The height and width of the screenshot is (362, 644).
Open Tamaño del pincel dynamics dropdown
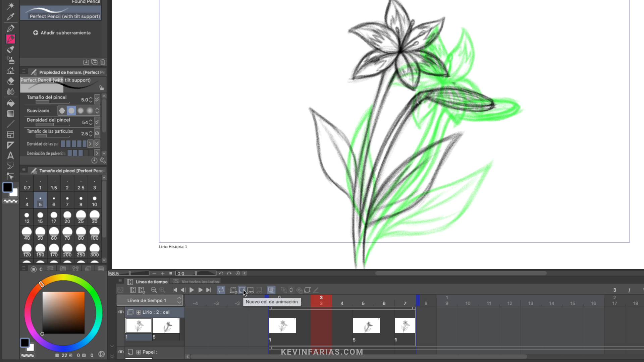point(97,100)
